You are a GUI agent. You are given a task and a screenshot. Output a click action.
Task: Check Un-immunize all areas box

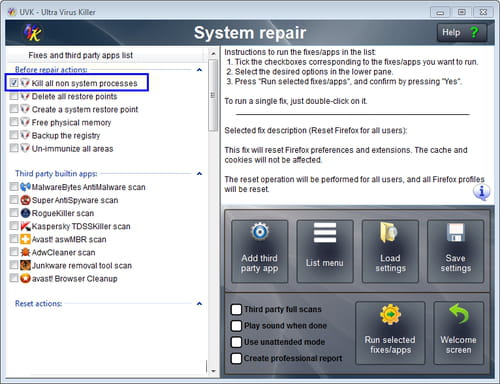tap(14, 148)
